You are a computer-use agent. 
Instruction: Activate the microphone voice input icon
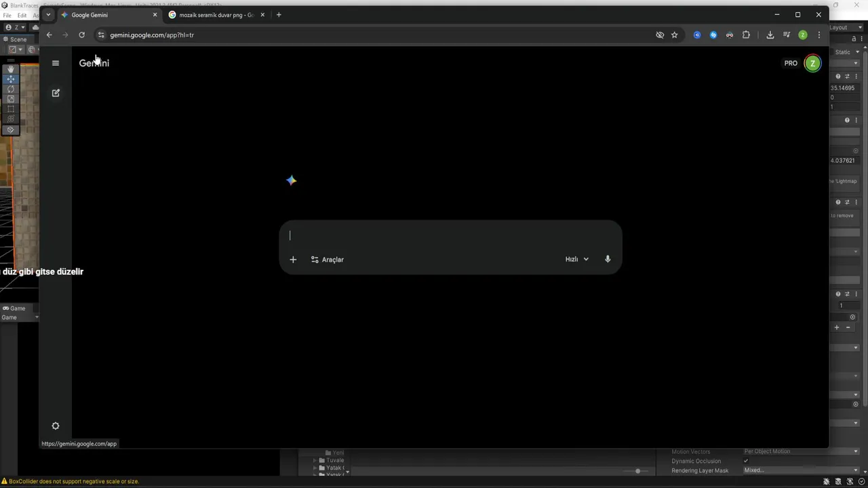[608, 259]
